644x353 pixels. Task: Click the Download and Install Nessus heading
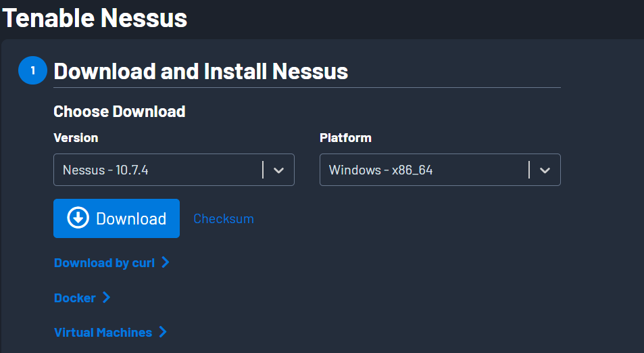[x=201, y=71]
